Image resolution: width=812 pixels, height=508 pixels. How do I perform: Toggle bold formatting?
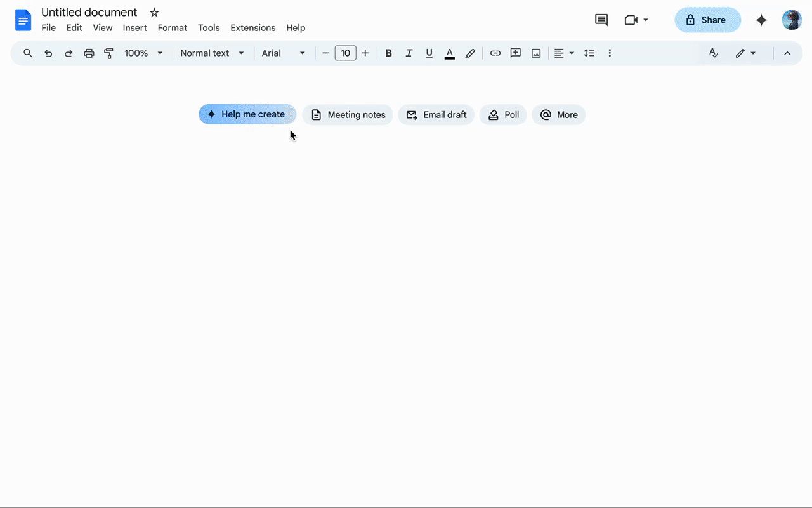[389, 53]
